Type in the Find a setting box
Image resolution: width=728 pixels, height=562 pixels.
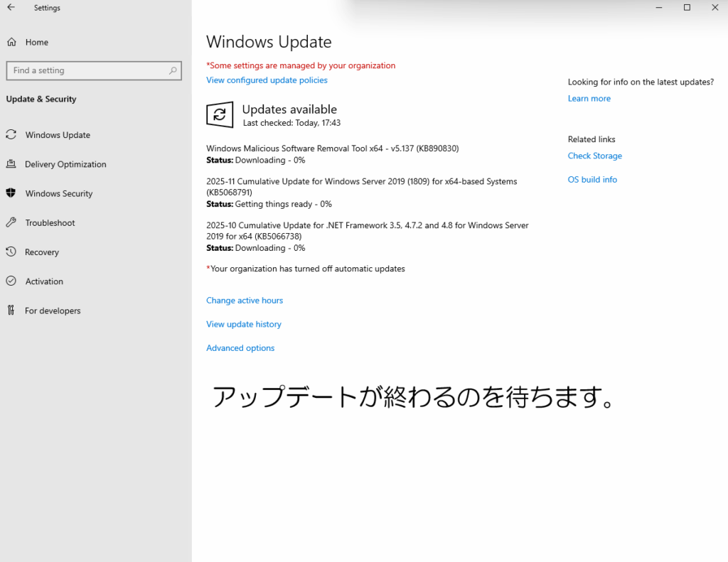pyautogui.click(x=85, y=71)
